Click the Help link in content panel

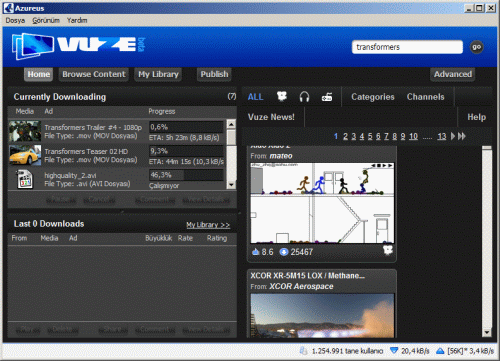[476, 117]
